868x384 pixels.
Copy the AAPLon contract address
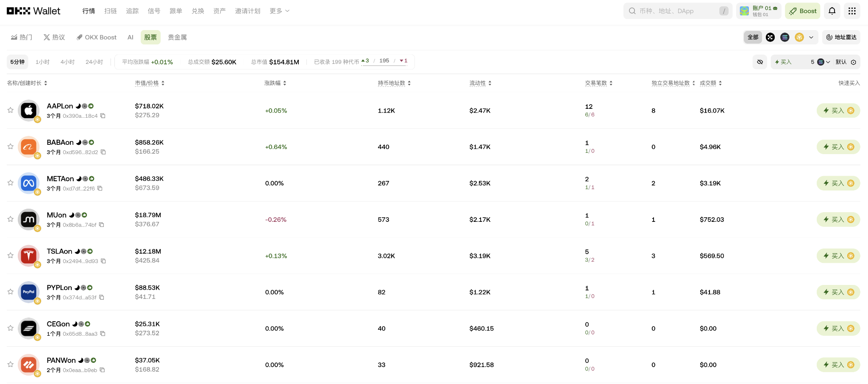point(103,115)
